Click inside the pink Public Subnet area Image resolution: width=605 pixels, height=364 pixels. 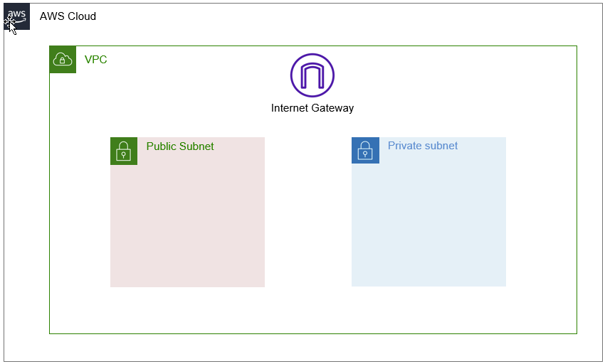[x=187, y=225]
